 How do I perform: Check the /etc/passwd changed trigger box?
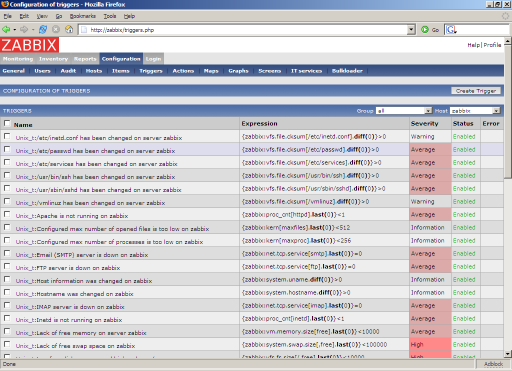pos(7,149)
